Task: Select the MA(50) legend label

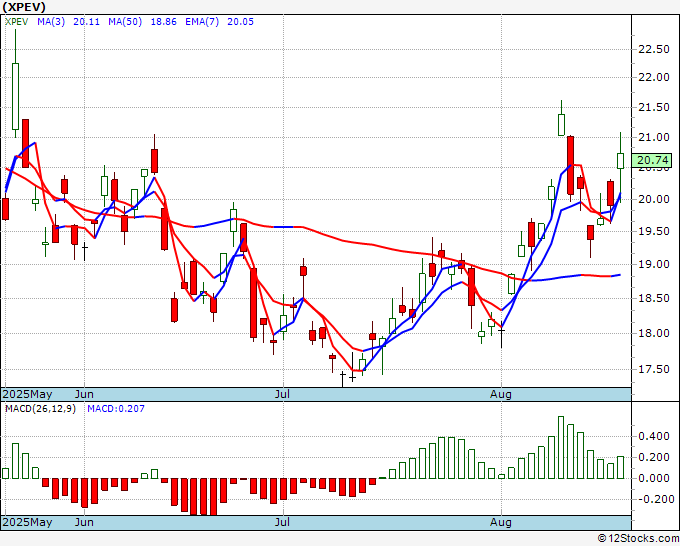Action: 125,22
